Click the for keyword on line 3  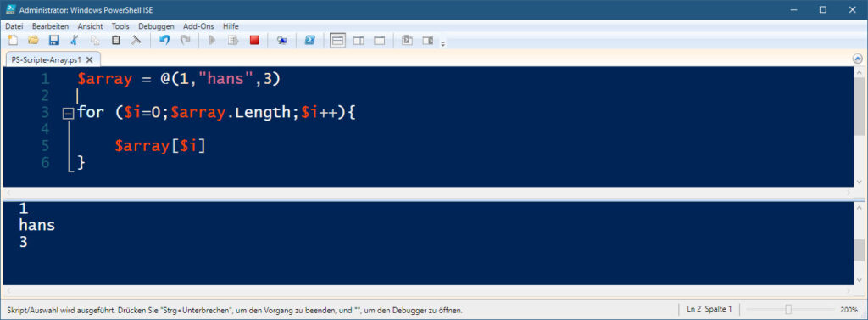click(91, 113)
